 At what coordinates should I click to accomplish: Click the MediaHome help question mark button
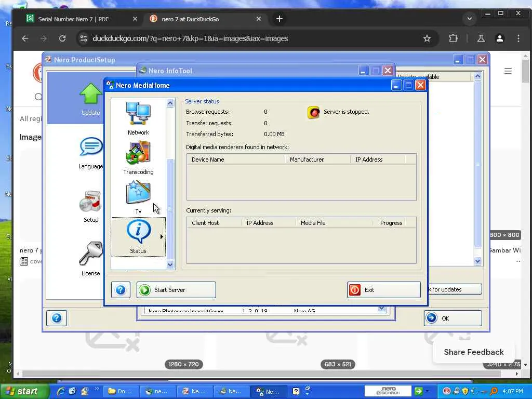pos(121,290)
